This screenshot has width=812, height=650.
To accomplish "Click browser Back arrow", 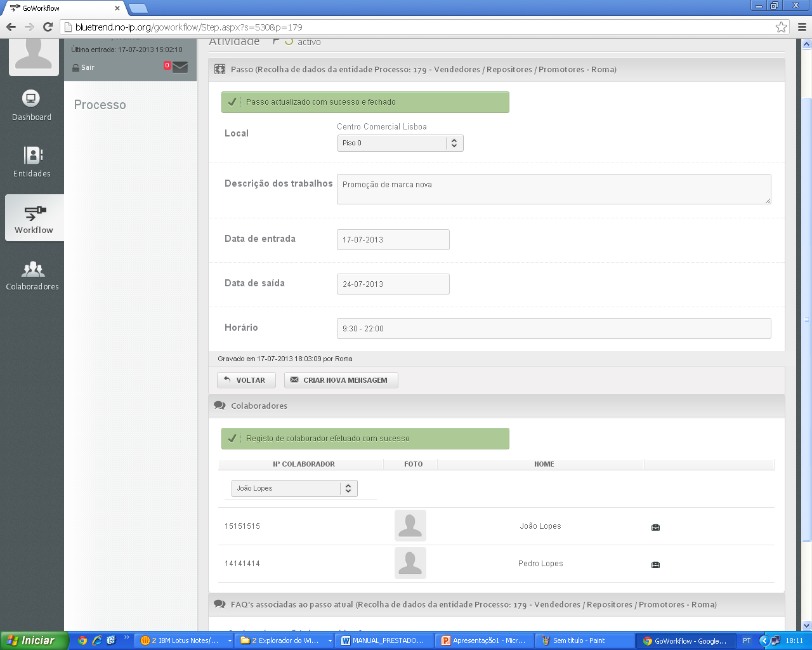I will pos(11,27).
